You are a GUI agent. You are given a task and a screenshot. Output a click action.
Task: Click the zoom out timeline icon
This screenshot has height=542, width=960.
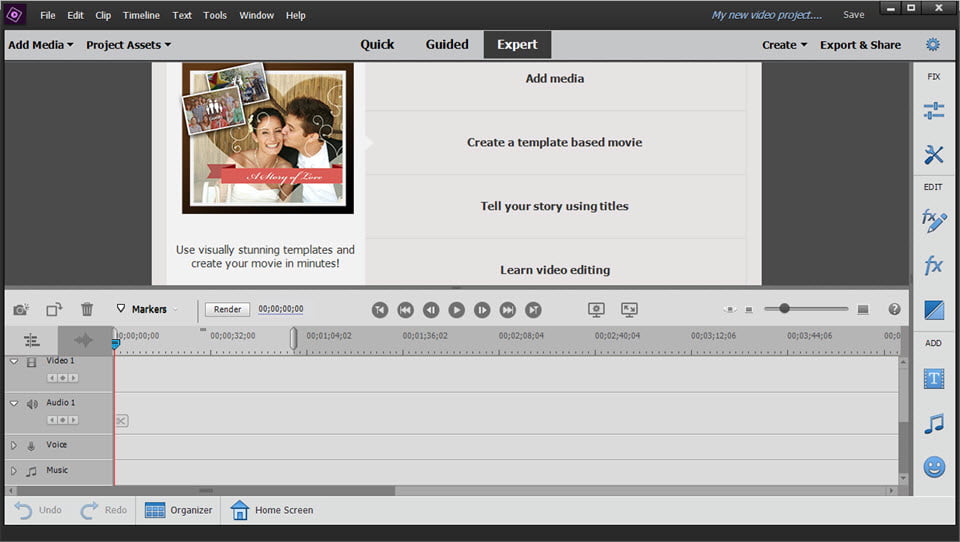(x=749, y=310)
